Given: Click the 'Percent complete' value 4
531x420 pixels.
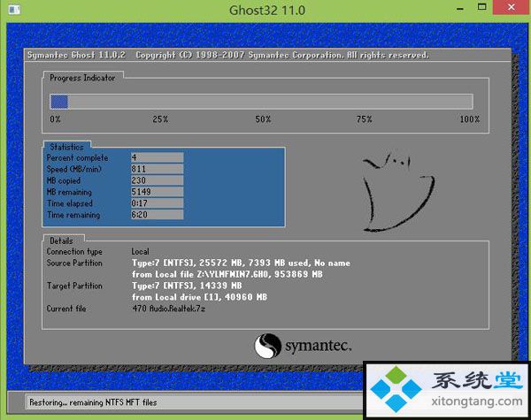Looking at the screenshot, I should (158, 157).
